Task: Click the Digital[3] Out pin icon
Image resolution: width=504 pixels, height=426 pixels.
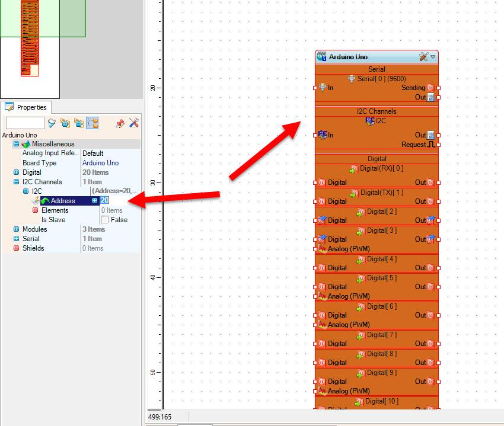Action: (430, 239)
